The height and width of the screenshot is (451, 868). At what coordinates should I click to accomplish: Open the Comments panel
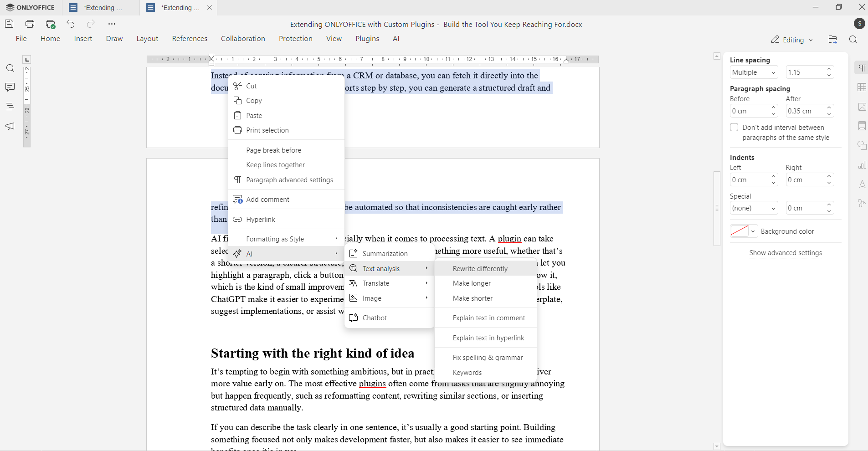pyautogui.click(x=10, y=87)
